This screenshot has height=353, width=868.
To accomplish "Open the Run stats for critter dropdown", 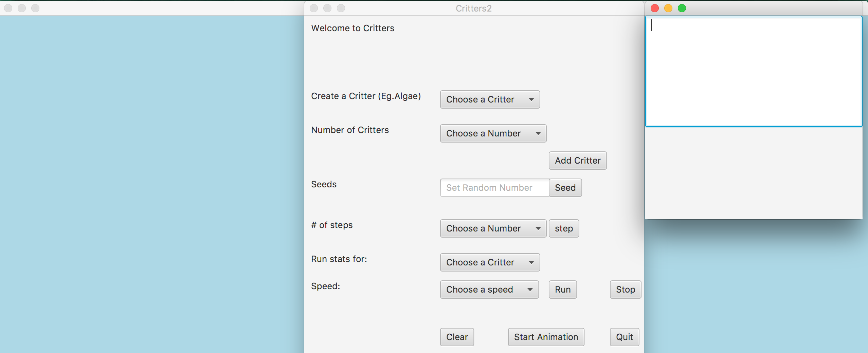I will point(489,262).
